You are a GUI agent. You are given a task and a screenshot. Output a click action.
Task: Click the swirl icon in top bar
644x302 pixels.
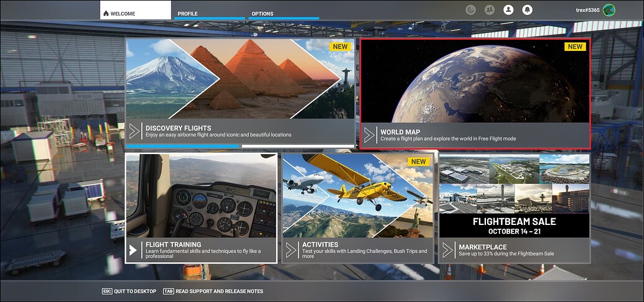point(471,10)
